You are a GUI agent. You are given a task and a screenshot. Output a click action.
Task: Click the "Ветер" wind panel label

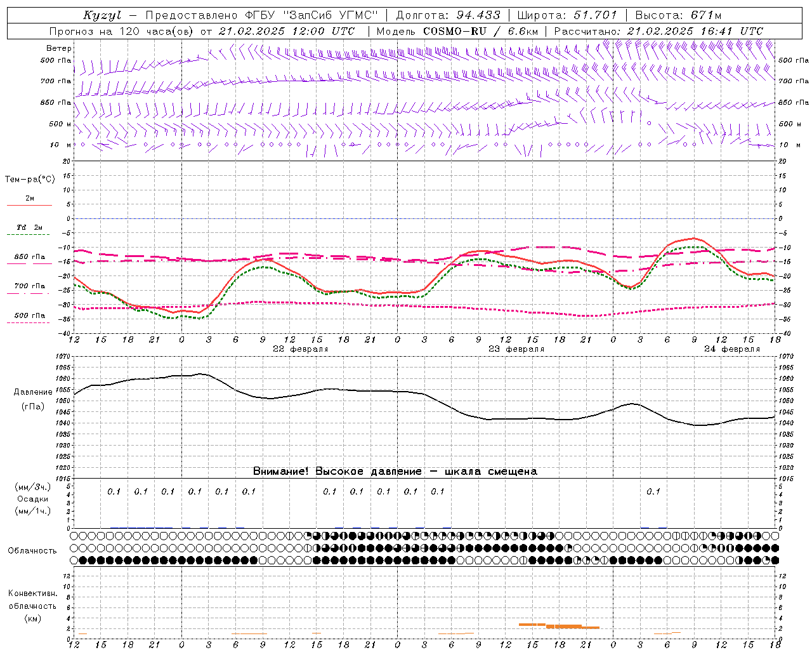point(59,48)
